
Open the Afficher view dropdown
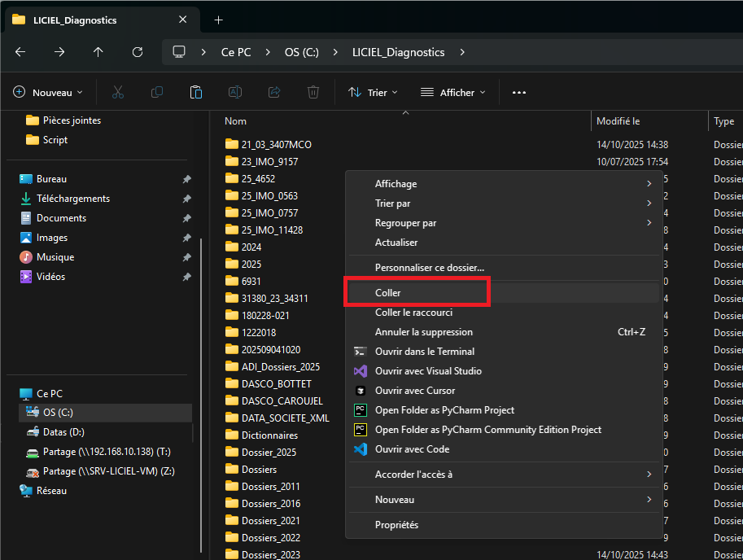(x=452, y=92)
